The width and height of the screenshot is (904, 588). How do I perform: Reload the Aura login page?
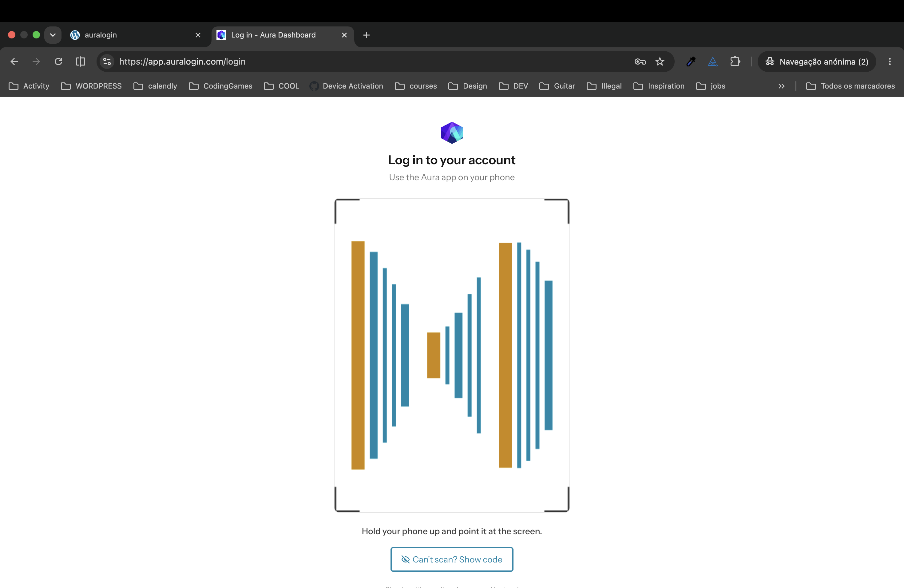pyautogui.click(x=58, y=62)
